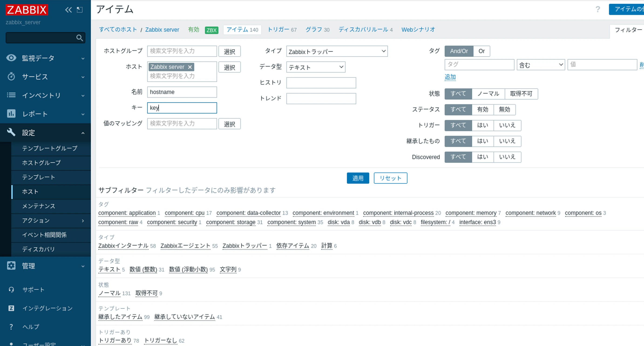Expand the 管理 menu
The width and height of the screenshot is (644, 346).
(x=83, y=266)
